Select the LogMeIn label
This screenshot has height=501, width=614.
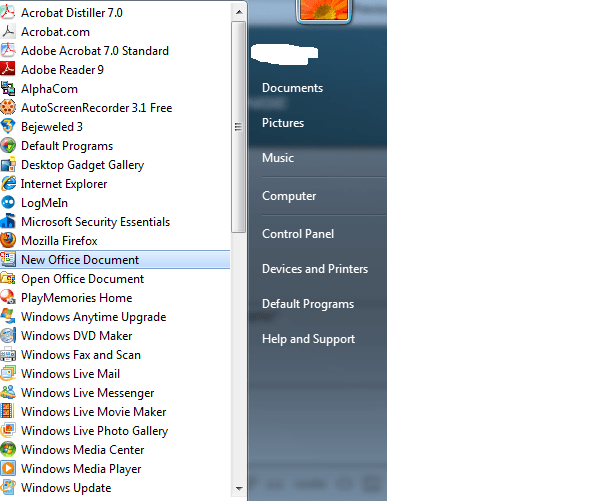coord(44,203)
